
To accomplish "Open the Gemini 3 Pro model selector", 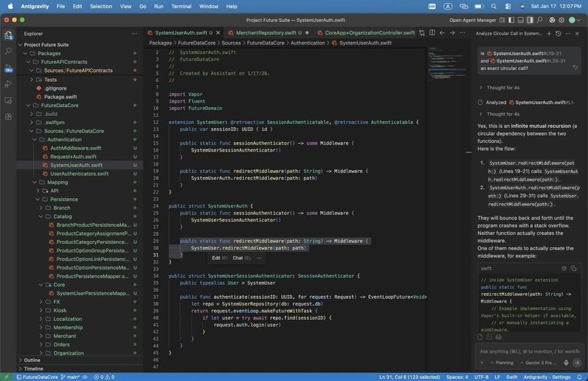I will [537, 363].
